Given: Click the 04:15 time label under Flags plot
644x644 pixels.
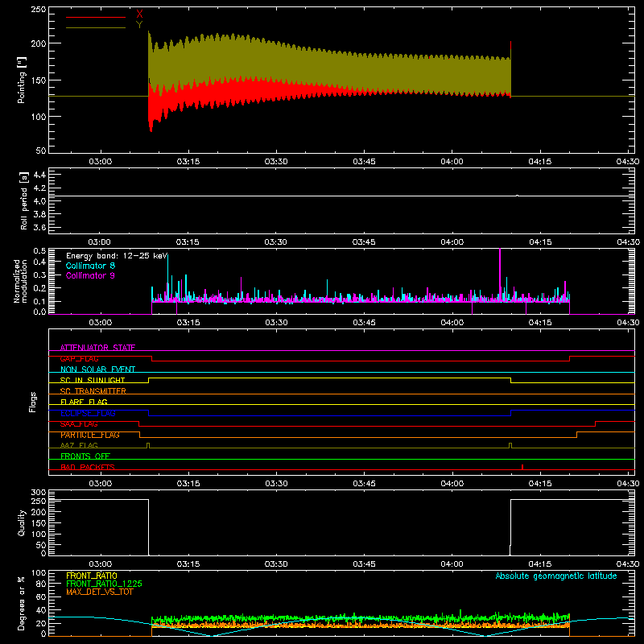Looking at the screenshot, I should (x=539, y=484).
